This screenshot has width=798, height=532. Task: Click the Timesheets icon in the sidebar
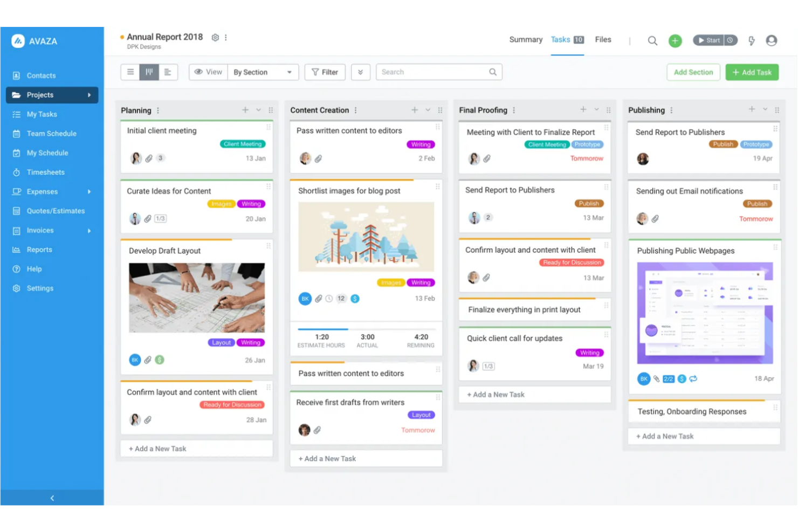[x=16, y=172]
